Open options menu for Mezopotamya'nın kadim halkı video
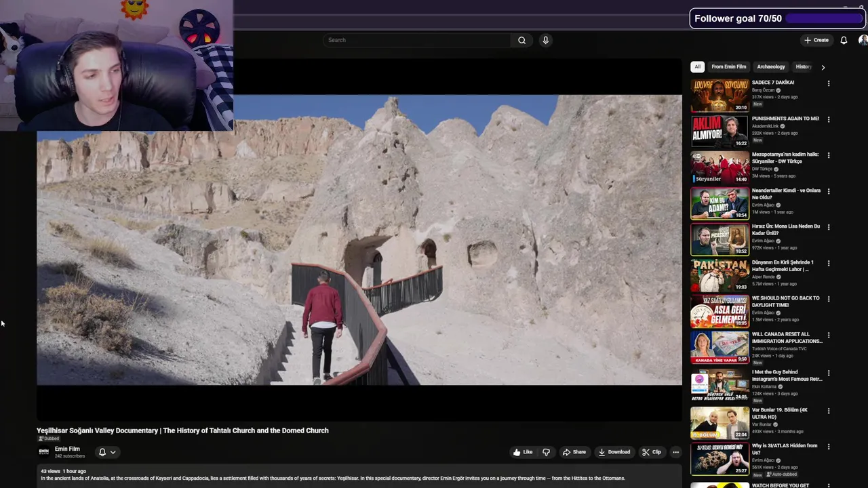Screen dimensions: 868x488 [x=828, y=155]
